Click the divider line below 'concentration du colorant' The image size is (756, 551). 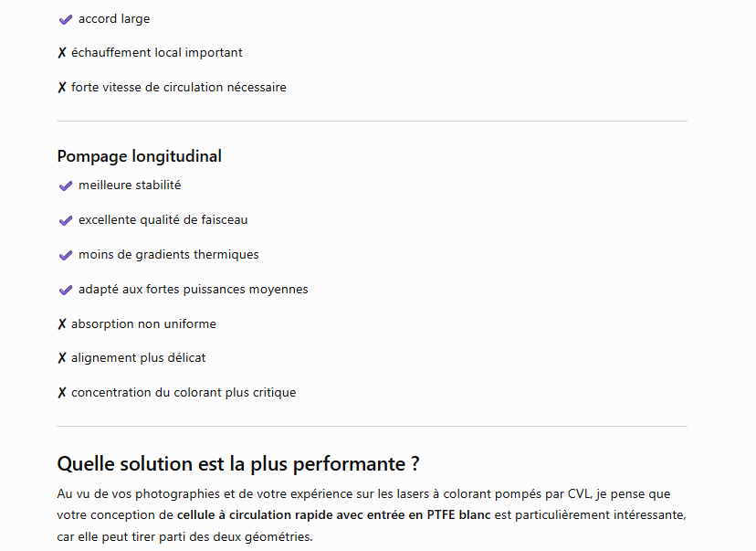coord(372,426)
